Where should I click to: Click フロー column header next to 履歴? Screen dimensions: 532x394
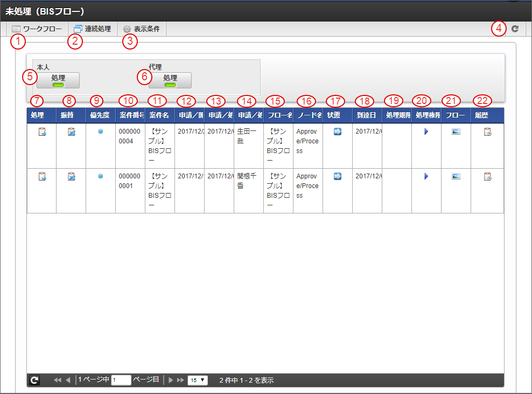tap(456, 115)
